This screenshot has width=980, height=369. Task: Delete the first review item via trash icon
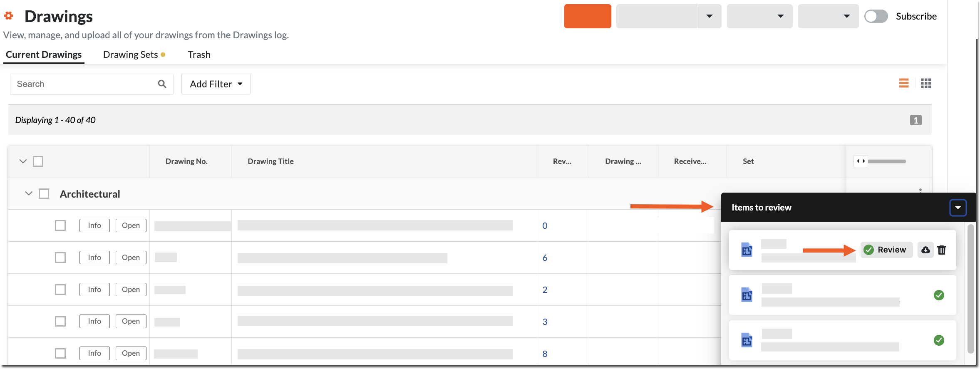pyautogui.click(x=942, y=250)
